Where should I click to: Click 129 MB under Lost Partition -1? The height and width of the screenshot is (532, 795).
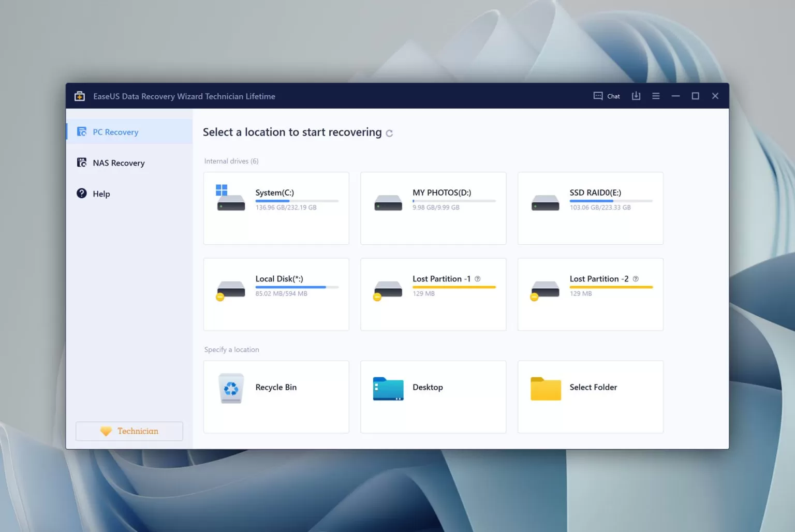(423, 293)
